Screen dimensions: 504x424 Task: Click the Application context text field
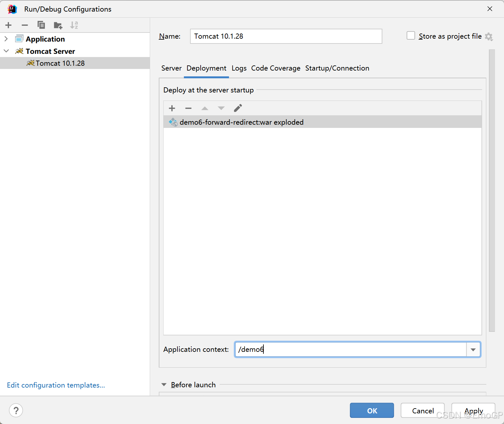click(350, 350)
